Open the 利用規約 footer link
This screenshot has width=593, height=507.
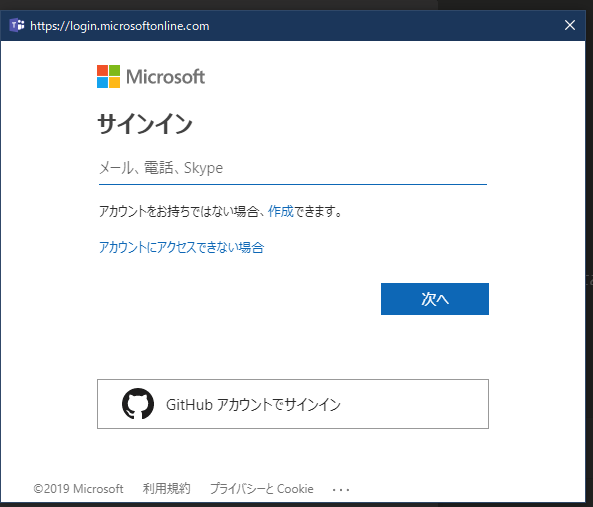166,488
